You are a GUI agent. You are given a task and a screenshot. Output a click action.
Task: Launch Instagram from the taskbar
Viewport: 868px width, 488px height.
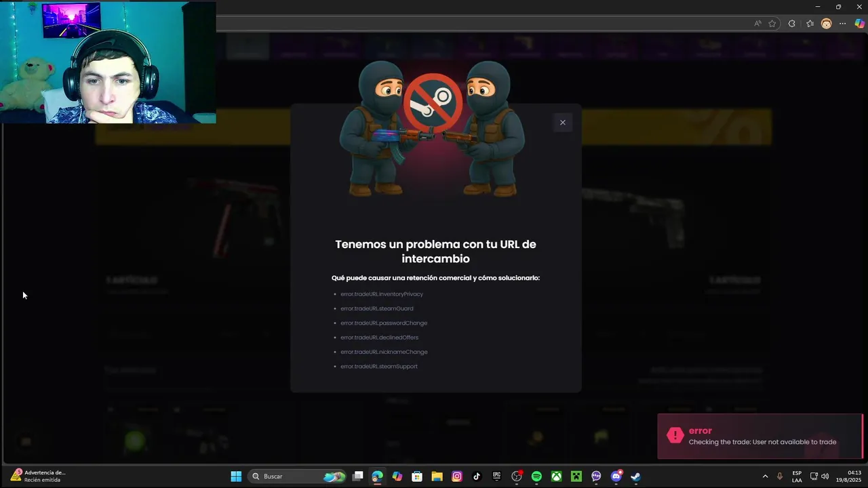coord(457,476)
